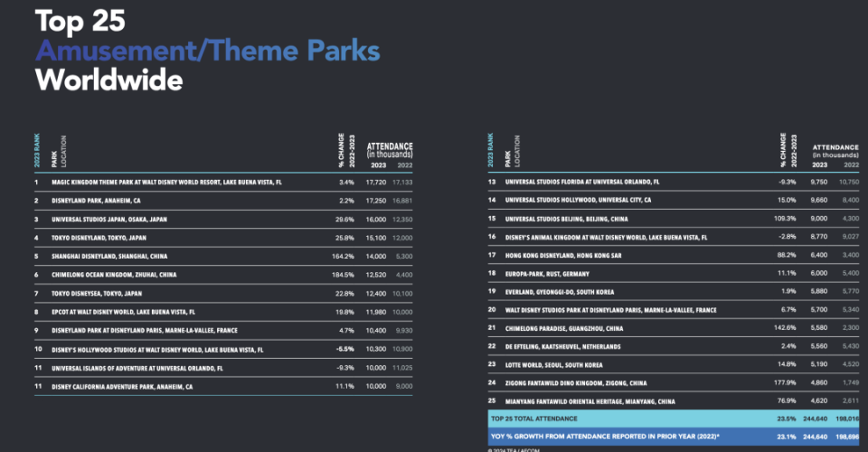This screenshot has height=452, width=868.
Task: Click Zigong Fantawild Dino Kingdom name
Action: [576, 383]
